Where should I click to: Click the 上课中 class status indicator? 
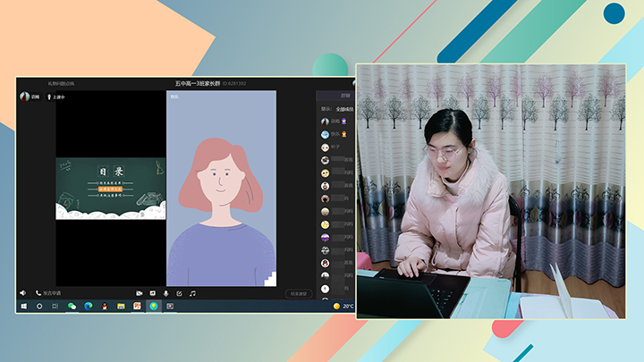56,97
